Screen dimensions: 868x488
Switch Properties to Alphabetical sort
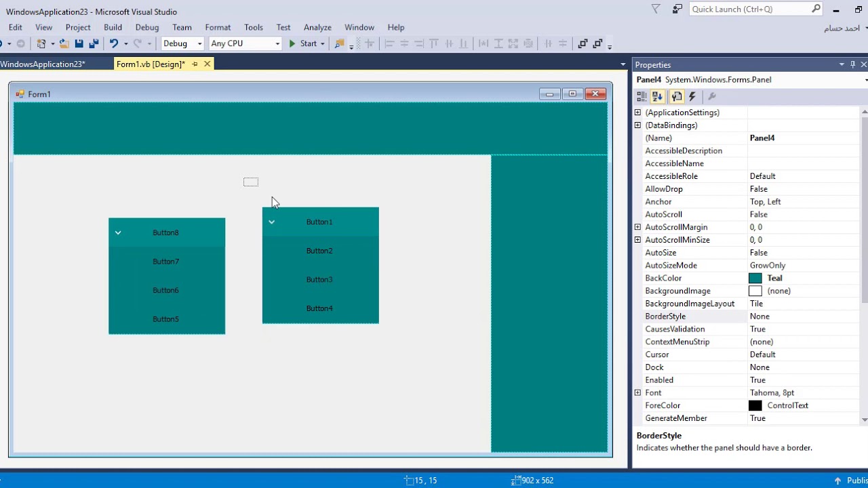coord(657,97)
